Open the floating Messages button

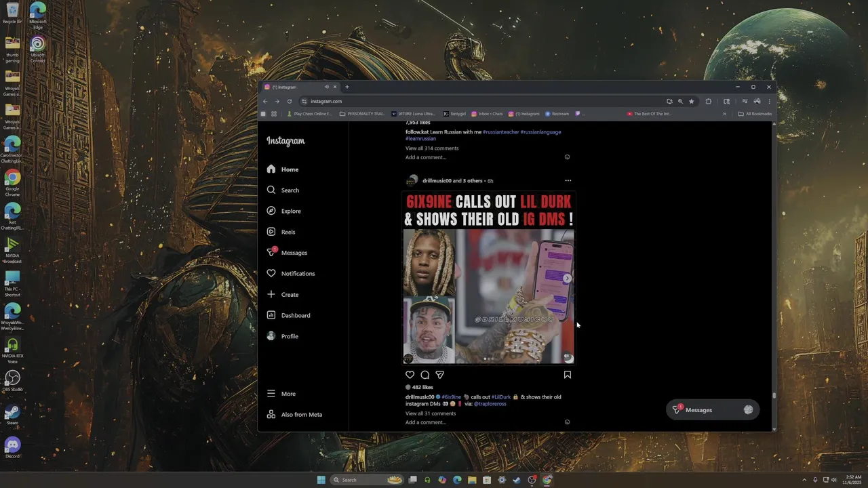pyautogui.click(x=712, y=410)
